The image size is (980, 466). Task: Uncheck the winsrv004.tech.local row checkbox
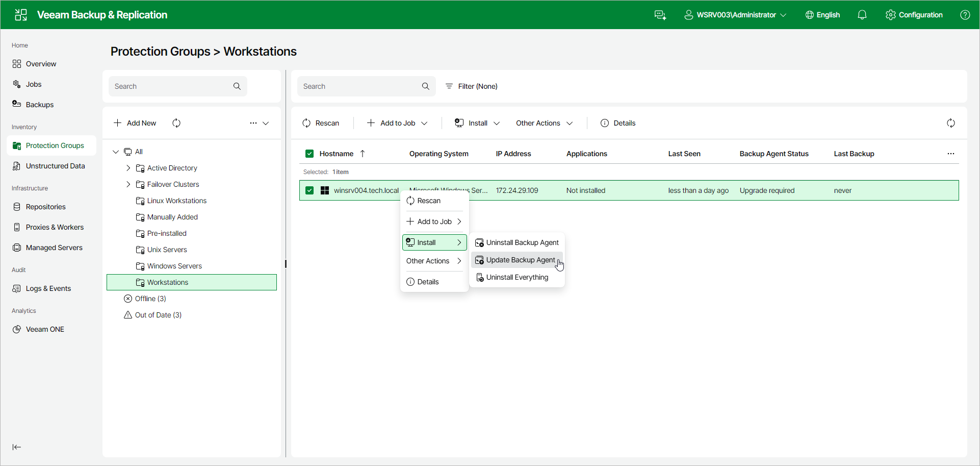(x=310, y=190)
